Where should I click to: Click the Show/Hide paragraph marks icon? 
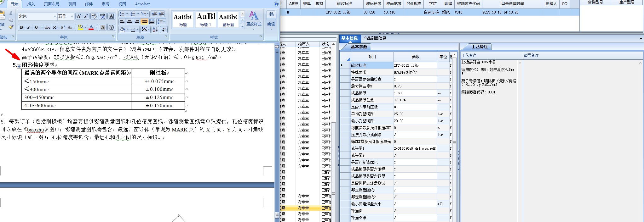point(164,30)
